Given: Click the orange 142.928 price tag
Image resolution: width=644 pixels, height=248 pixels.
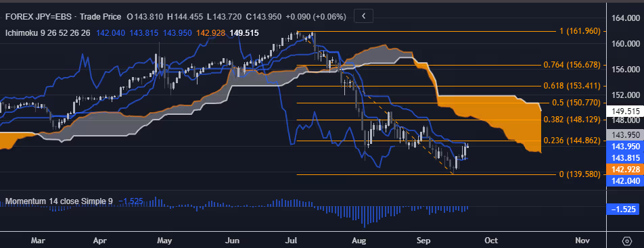Looking at the screenshot, I should click(x=624, y=170).
